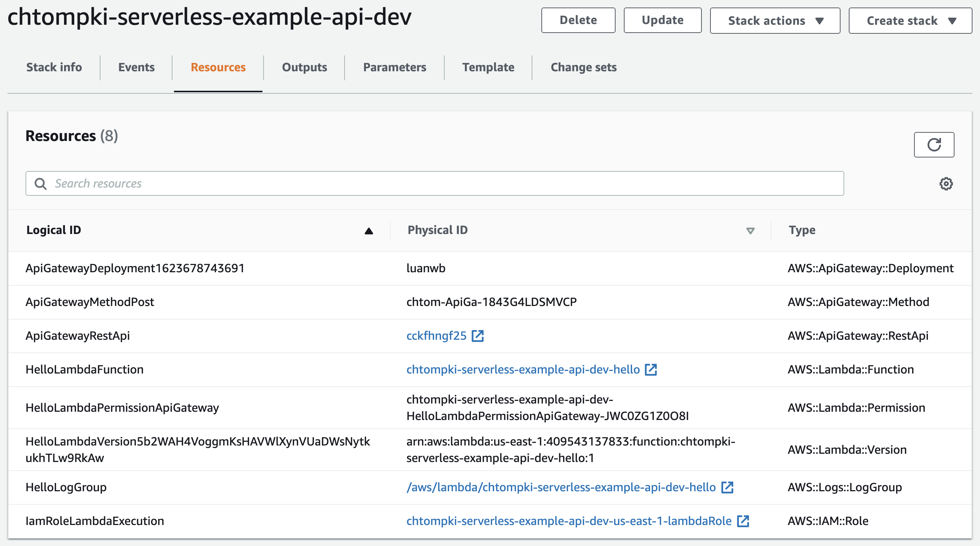
Task: Switch to the Events tab
Action: point(136,67)
